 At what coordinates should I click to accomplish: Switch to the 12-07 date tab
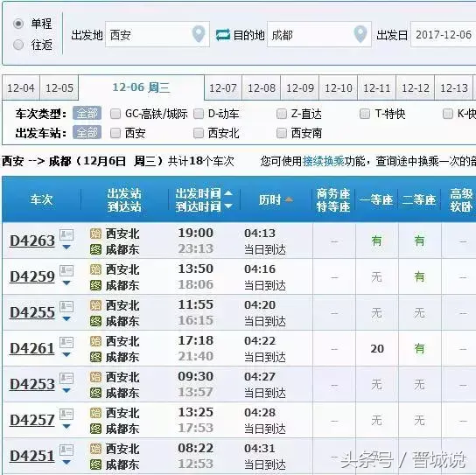pyautogui.click(x=223, y=88)
